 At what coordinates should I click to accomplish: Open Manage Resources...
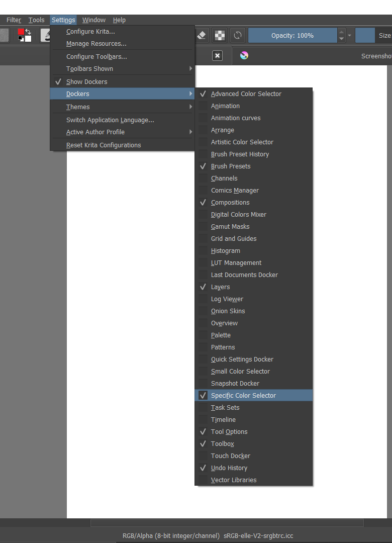122,44
